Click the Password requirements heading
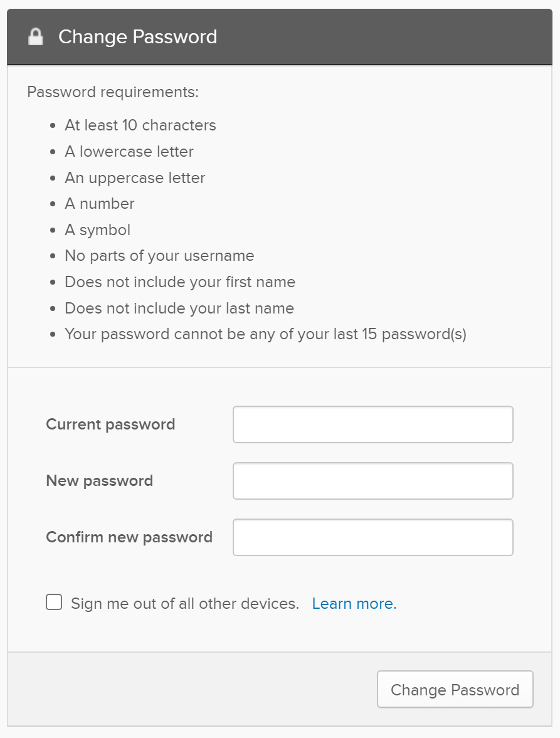560x738 pixels. (x=113, y=92)
